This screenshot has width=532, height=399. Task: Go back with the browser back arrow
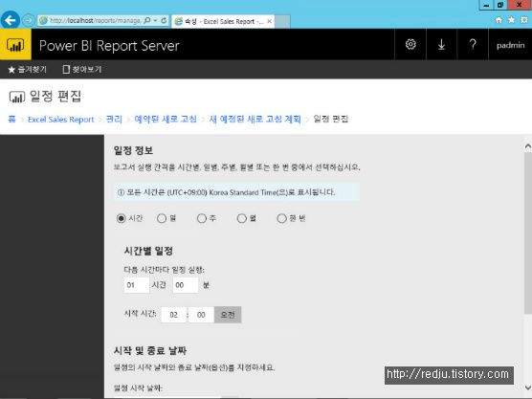[11, 20]
